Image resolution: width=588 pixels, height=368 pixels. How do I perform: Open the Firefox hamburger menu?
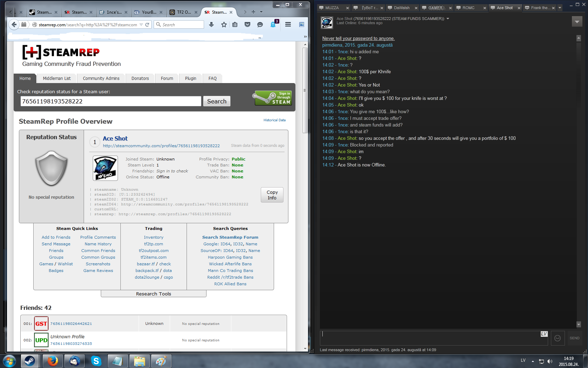point(288,25)
